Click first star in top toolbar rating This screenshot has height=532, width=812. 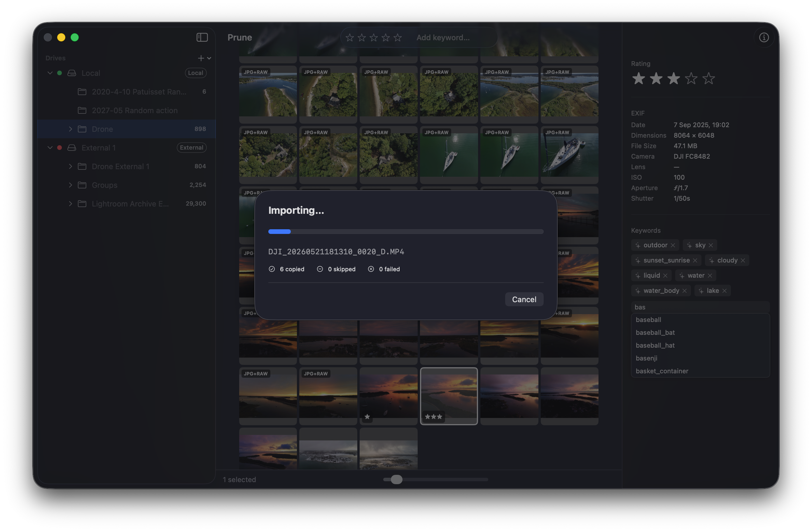pyautogui.click(x=349, y=38)
